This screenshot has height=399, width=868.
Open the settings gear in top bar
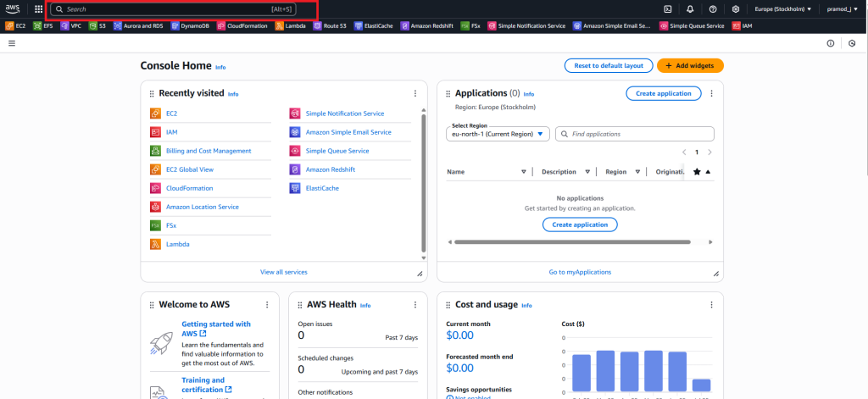736,8
